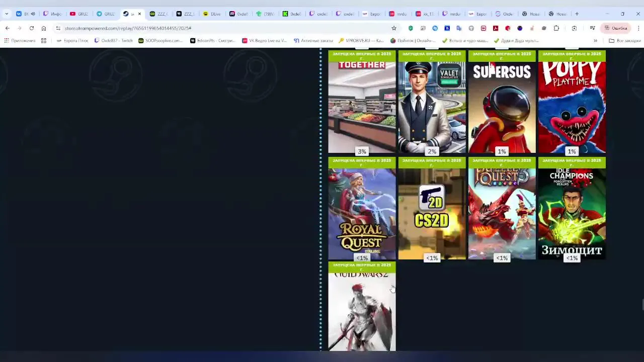Expand the tab search dropdown
This screenshot has height=362, width=644.
pos(7,14)
